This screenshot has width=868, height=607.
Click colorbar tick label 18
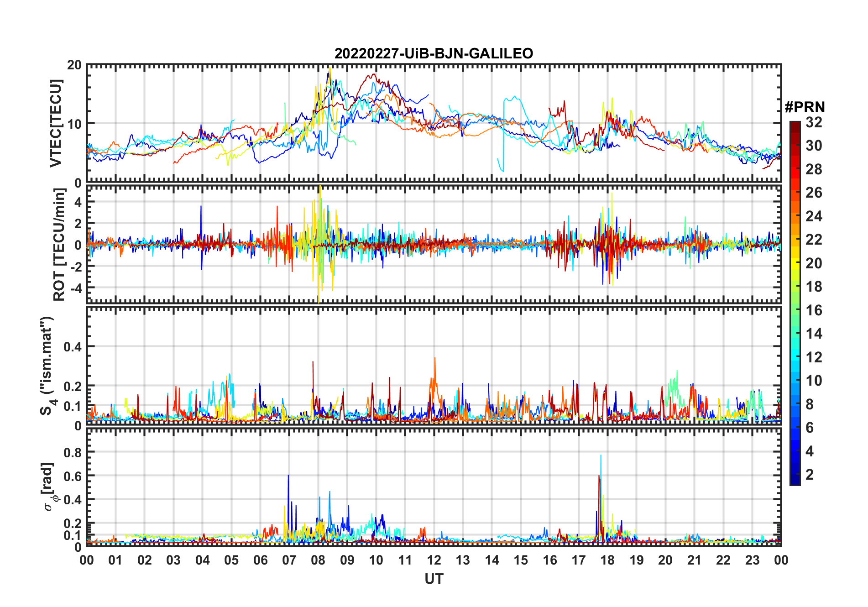[x=814, y=286]
